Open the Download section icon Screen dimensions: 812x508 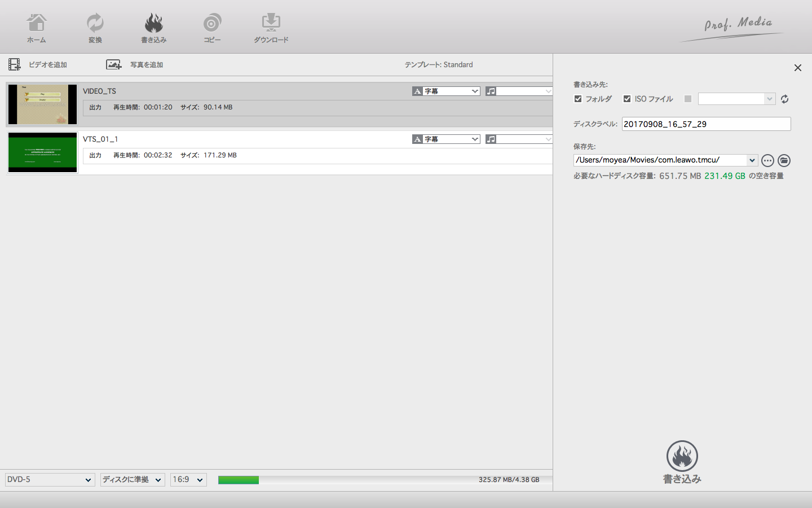[x=271, y=23]
